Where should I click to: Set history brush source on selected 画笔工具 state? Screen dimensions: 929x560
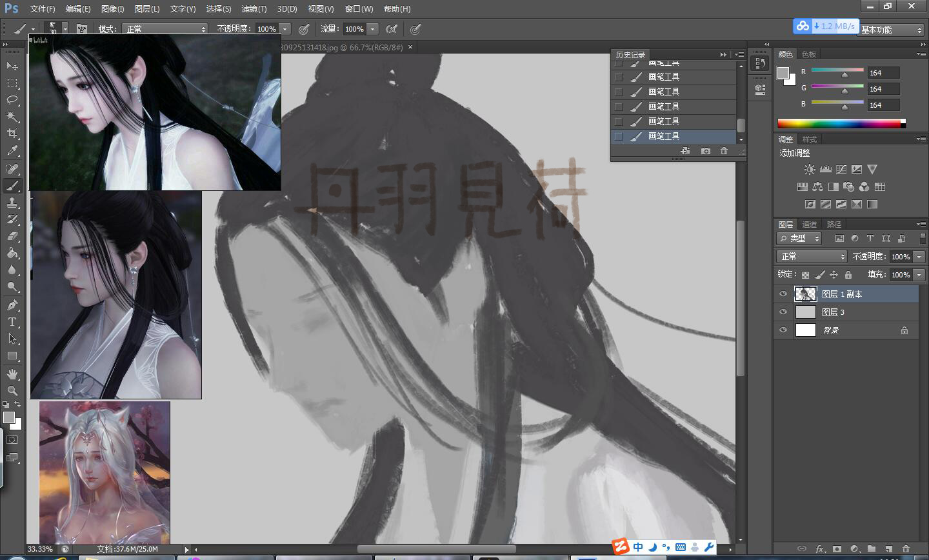618,136
